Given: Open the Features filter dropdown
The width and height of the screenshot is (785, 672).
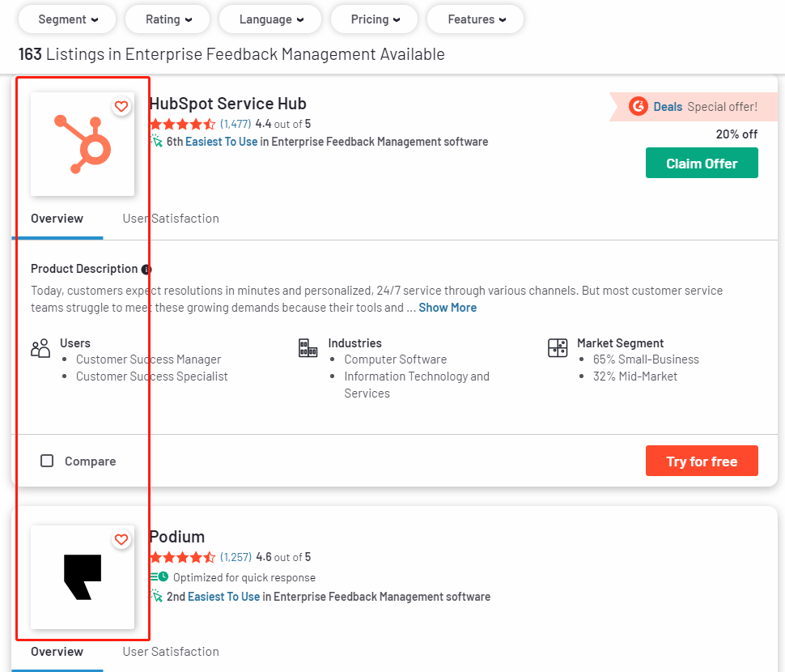Looking at the screenshot, I should [477, 19].
